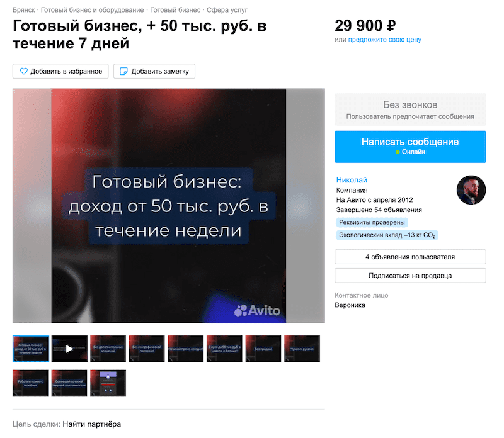The image size is (504, 438).
Task: Select the last thumbnail with purple screenshot
Action: [108, 383]
